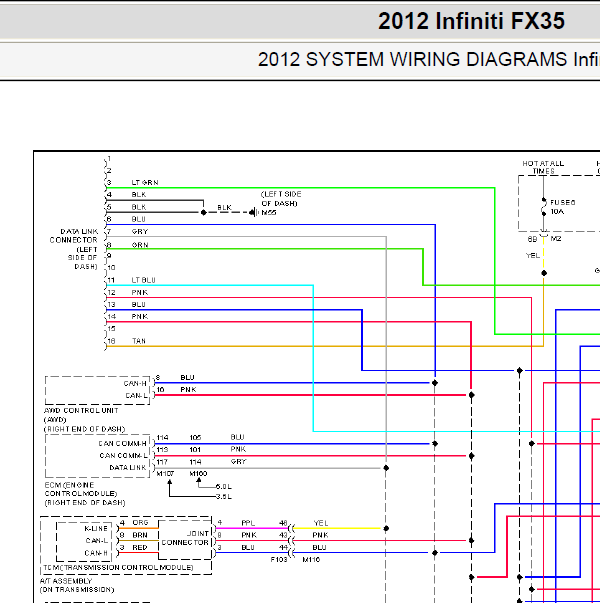Select 'TCM (TRANSMISSION CONTROL MODULE)' label
This screenshot has height=603, width=600.
[x=118, y=567]
